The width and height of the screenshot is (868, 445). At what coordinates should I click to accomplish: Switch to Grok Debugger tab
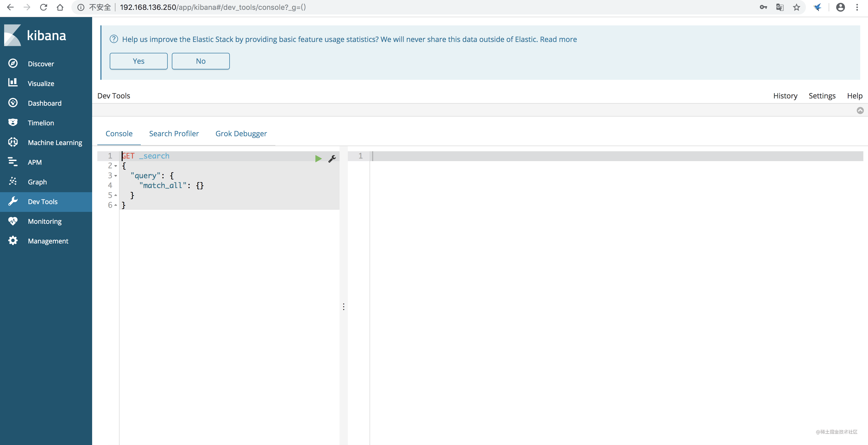(241, 134)
